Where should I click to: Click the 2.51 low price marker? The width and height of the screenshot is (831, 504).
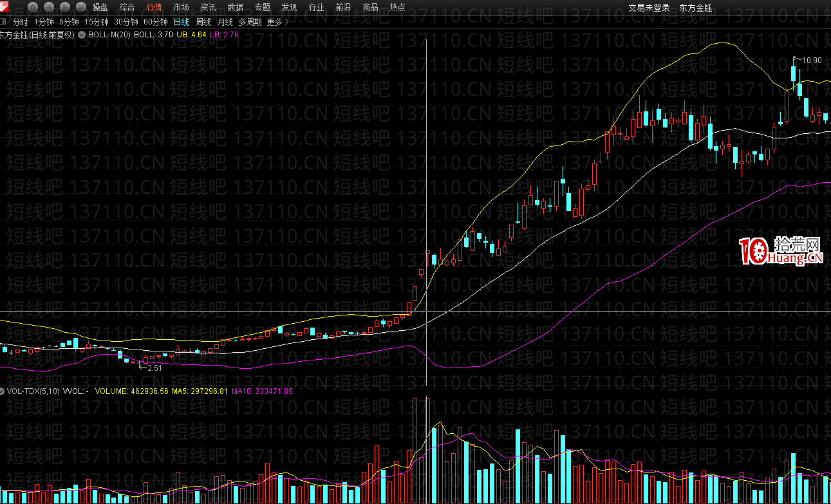154,368
